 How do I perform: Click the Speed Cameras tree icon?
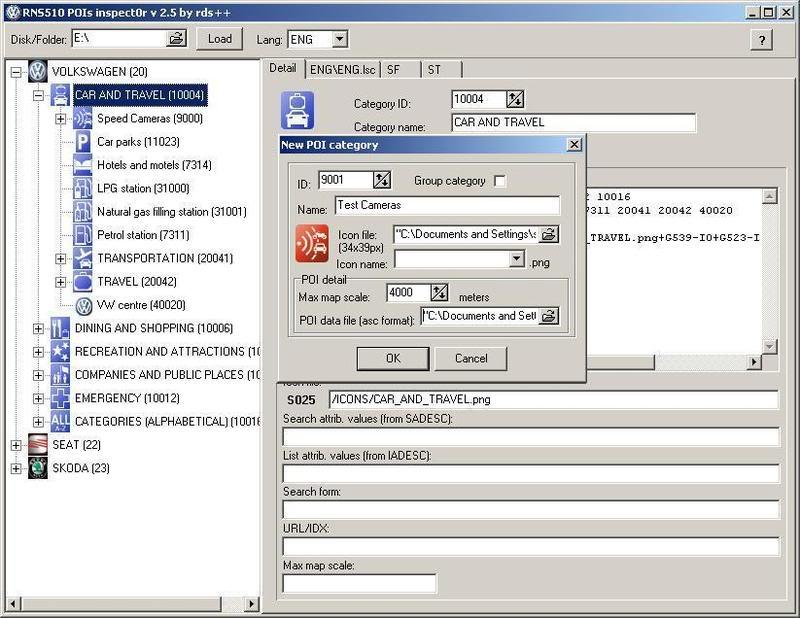click(83, 118)
